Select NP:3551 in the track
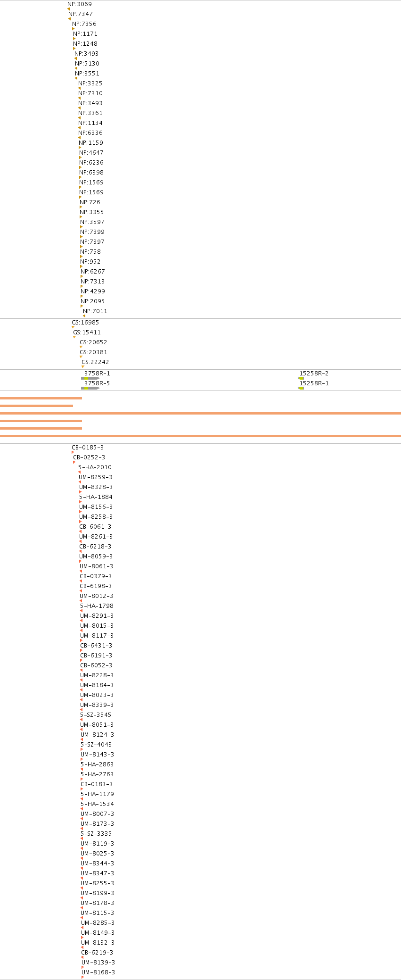Image resolution: width=401 pixels, height=980 pixels. point(87,74)
